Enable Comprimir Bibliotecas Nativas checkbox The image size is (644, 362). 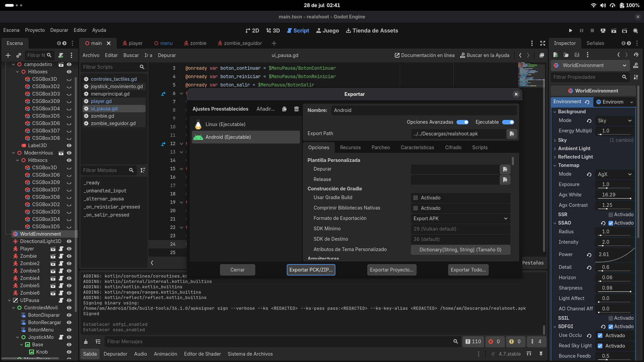(416, 208)
